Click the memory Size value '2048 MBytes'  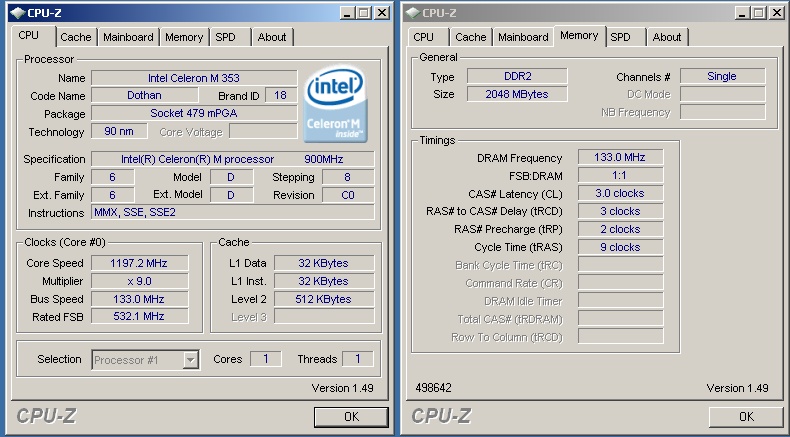517,94
